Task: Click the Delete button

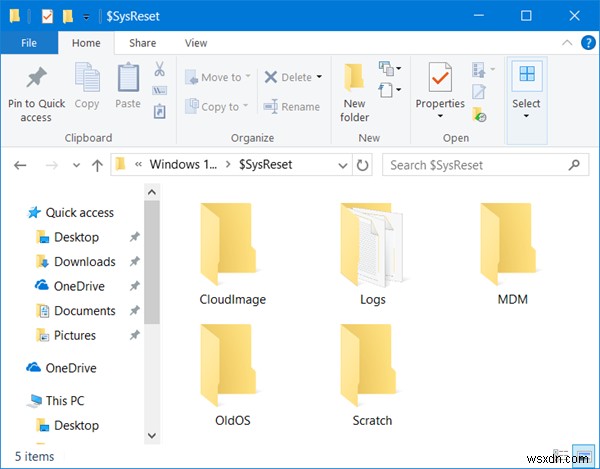Action: coord(288,77)
